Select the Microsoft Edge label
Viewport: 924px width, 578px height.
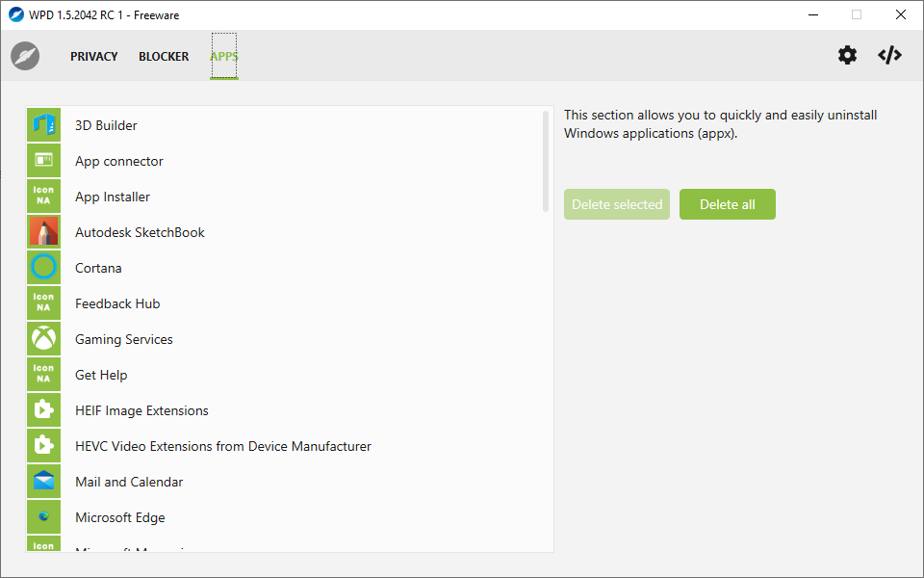point(120,518)
